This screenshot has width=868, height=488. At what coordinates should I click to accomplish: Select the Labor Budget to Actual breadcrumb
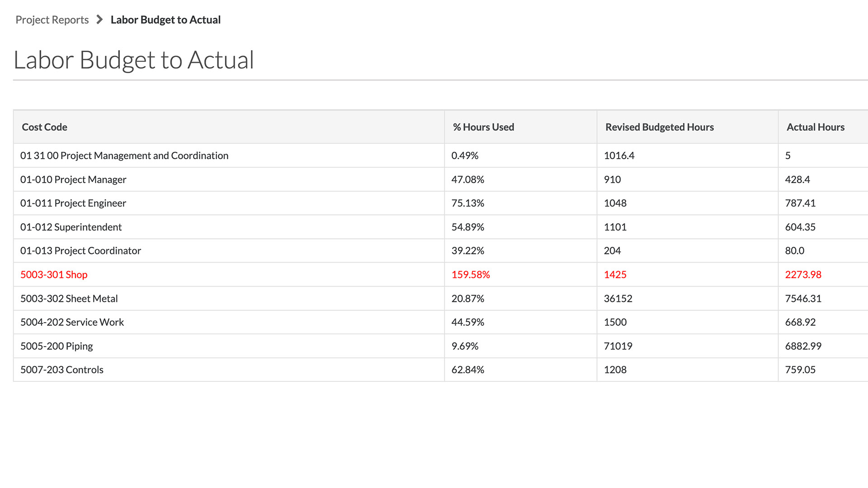pos(165,19)
